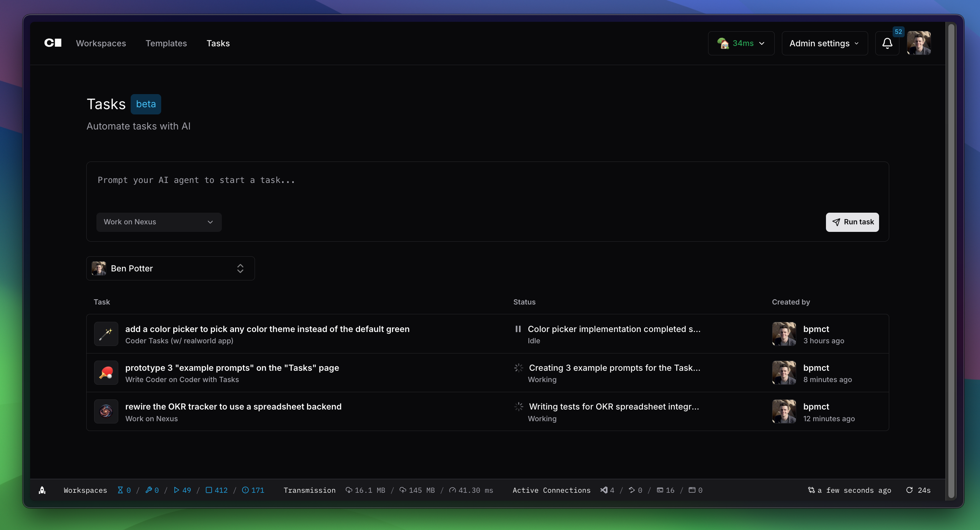Open the notifications bell

887,43
